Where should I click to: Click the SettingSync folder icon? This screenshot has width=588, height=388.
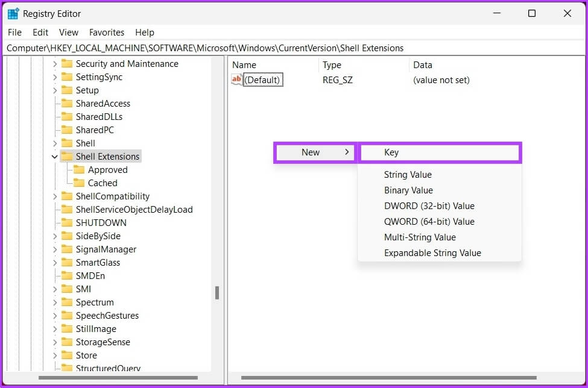(67, 77)
